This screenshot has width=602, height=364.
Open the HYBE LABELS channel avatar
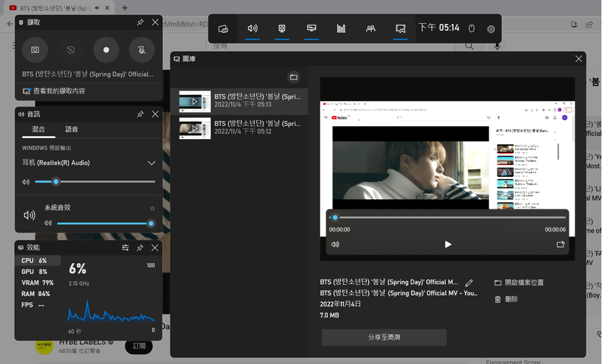click(44, 345)
